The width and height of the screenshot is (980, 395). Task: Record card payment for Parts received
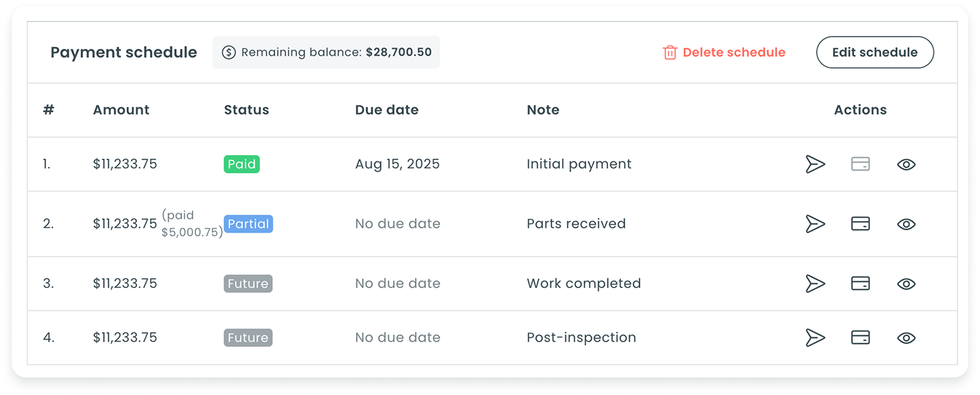click(861, 224)
